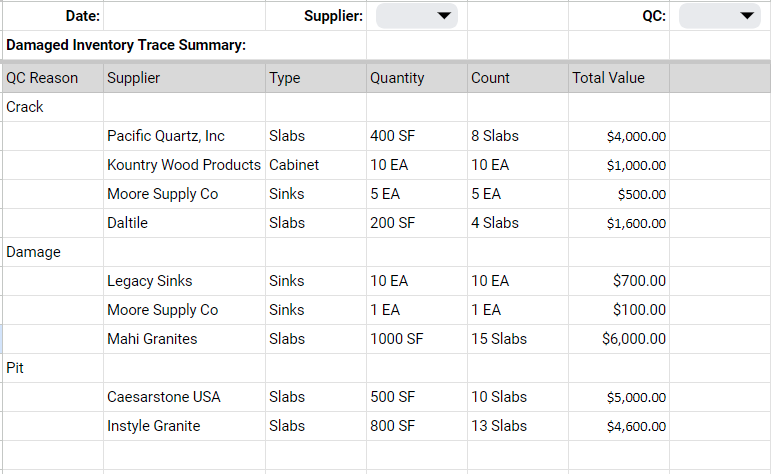Screen dimensions: 771x474
Task: Select the Mahi Granites supplier cell
Action: click(x=184, y=339)
